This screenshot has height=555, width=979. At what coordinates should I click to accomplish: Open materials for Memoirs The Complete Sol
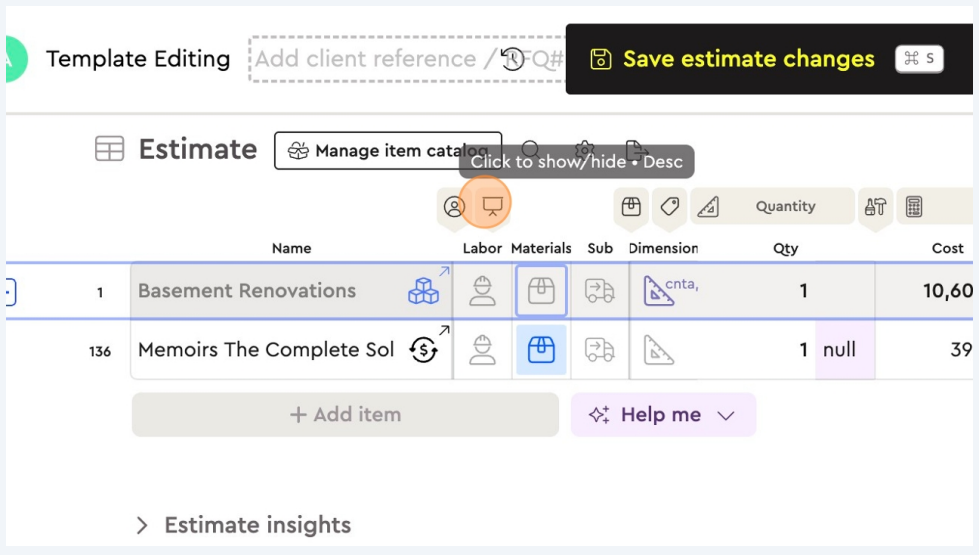click(x=541, y=350)
